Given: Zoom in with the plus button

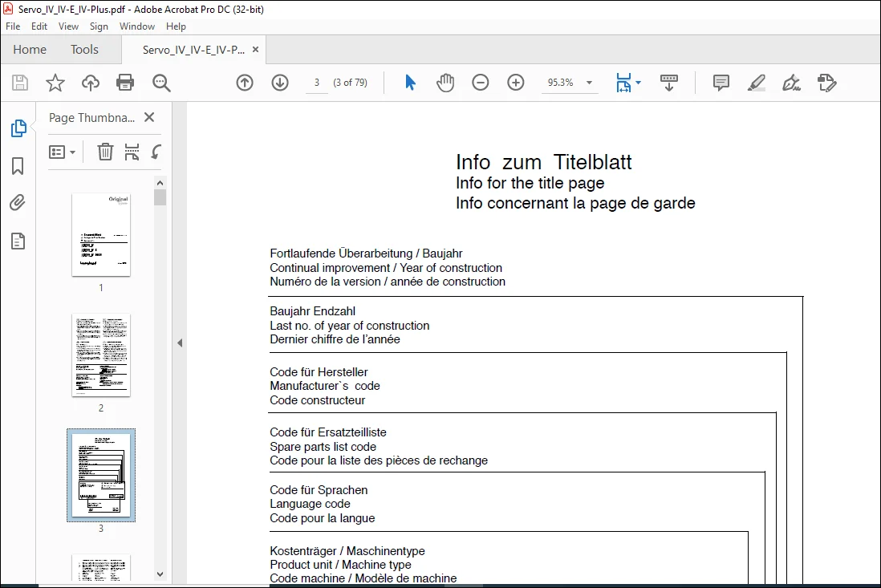Looking at the screenshot, I should click(x=515, y=83).
